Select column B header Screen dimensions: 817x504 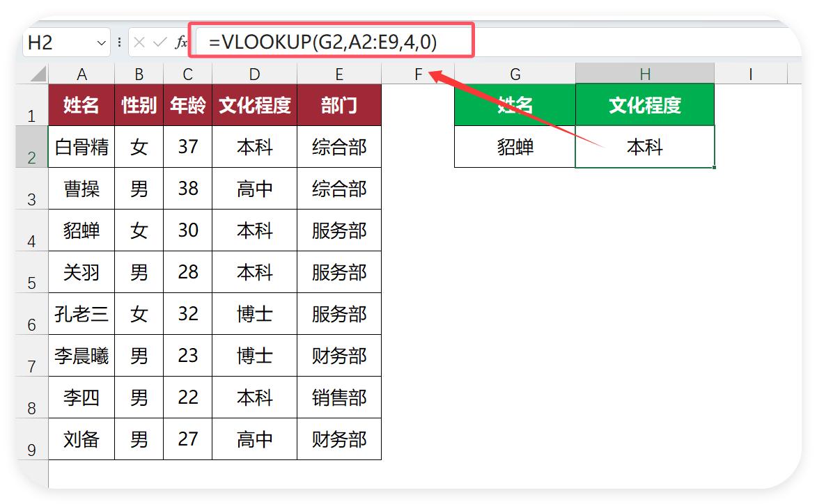tap(139, 74)
